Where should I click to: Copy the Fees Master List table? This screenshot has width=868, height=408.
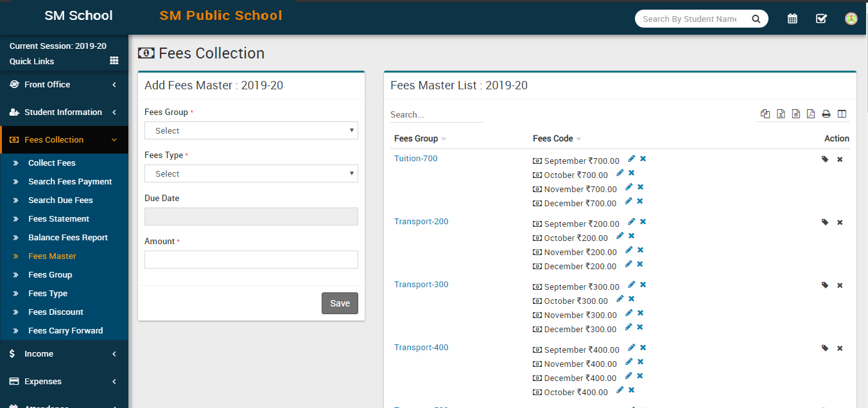[x=765, y=114]
